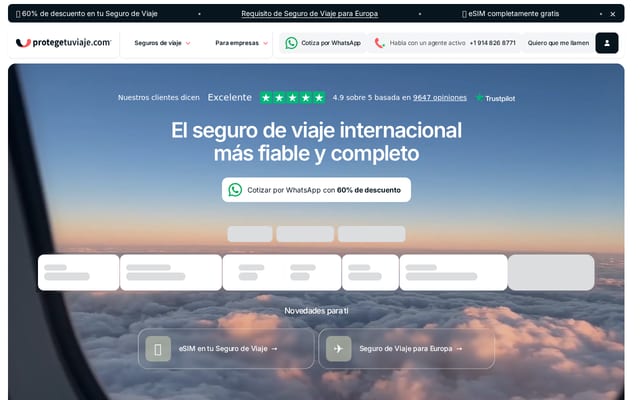The width and height of the screenshot is (640, 400).
Task: Click Cotiza por WhatsApp button
Action: coord(323,43)
